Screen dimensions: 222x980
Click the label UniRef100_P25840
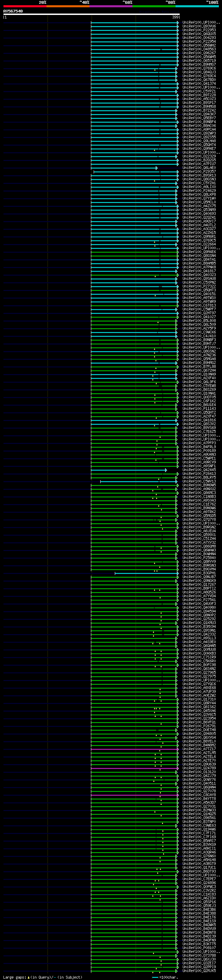199,558
